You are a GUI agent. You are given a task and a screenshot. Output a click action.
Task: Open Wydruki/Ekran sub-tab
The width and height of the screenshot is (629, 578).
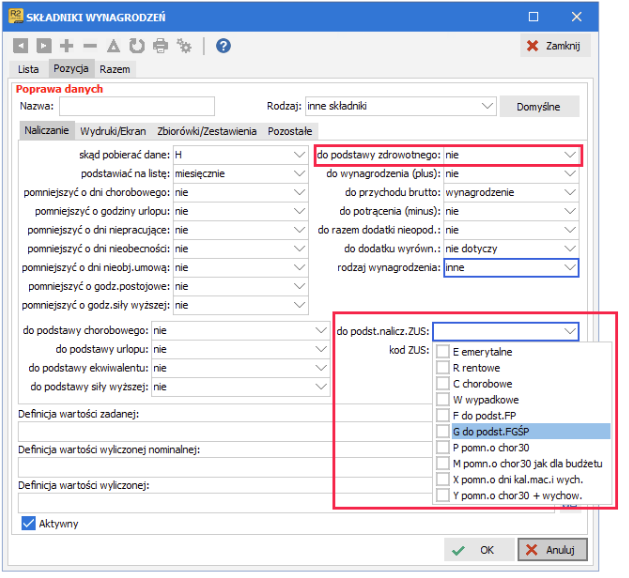coord(113,131)
